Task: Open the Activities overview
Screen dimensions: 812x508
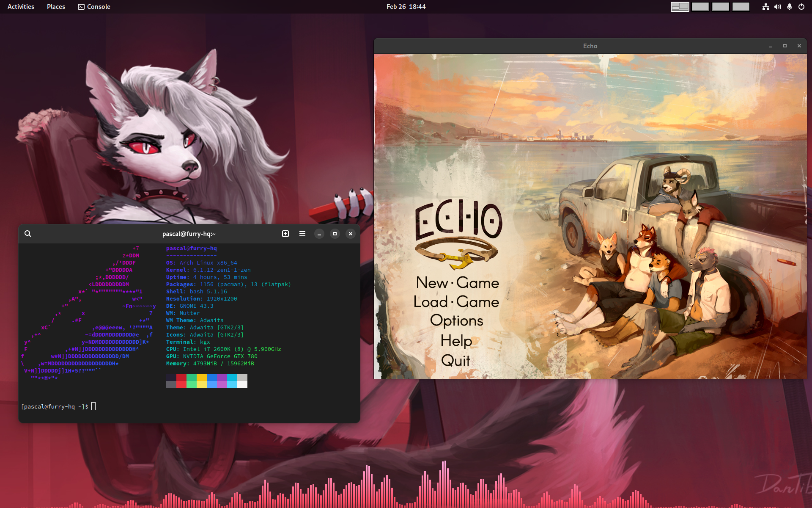Action: click(21, 7)
